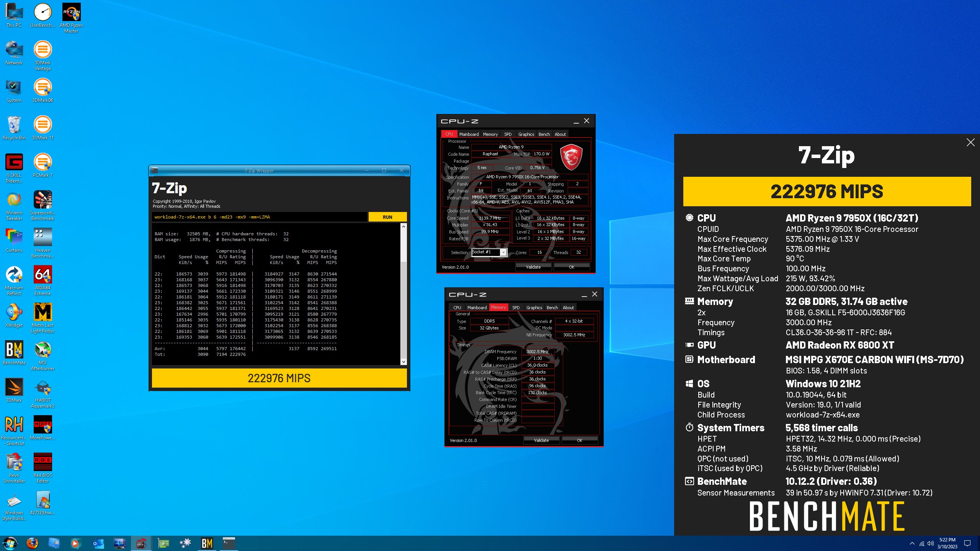Click the yellow RUN button in 7-Zip wrapper

[x=387, y=217]
